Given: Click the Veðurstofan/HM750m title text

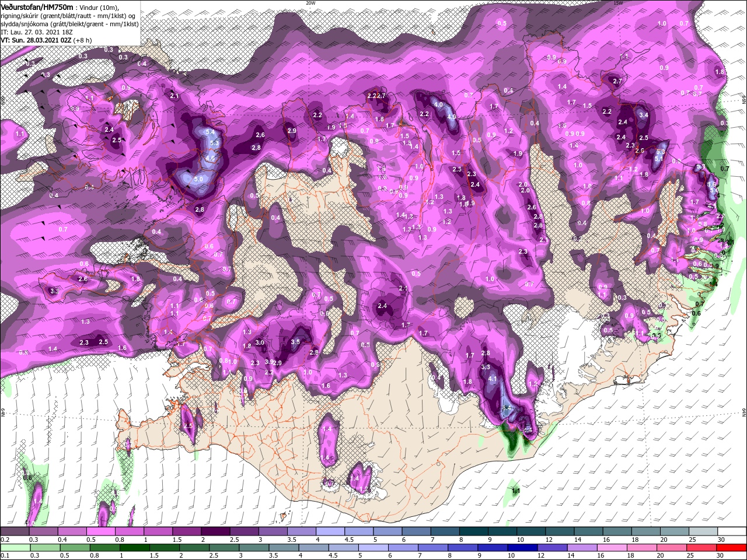Looking at the screenshot, I should click(37, 6).
